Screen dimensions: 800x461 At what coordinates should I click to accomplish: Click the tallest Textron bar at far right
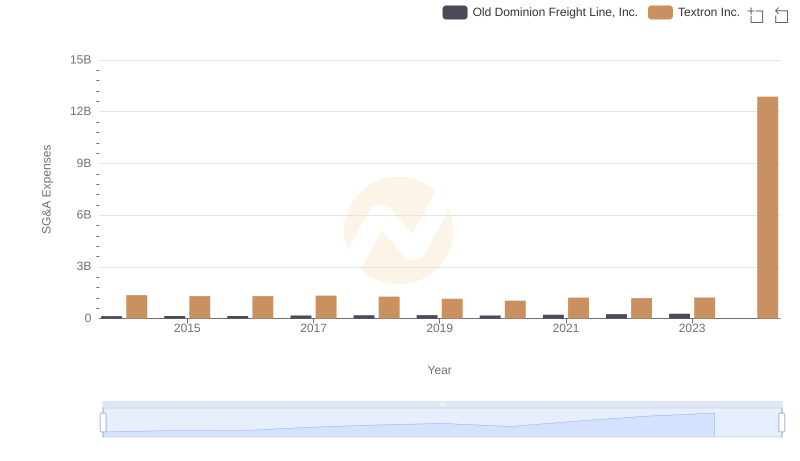point(767,208)
